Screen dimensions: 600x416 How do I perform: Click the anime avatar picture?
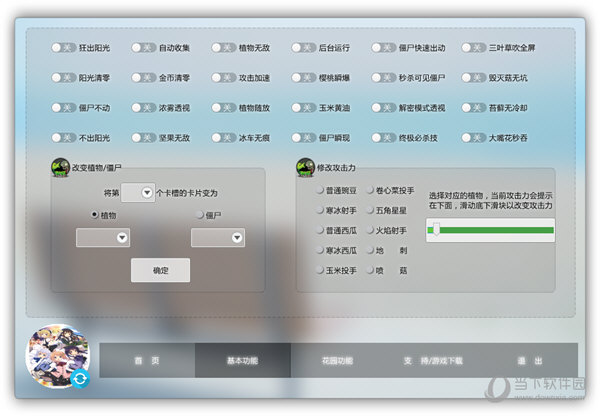(58, 356)
